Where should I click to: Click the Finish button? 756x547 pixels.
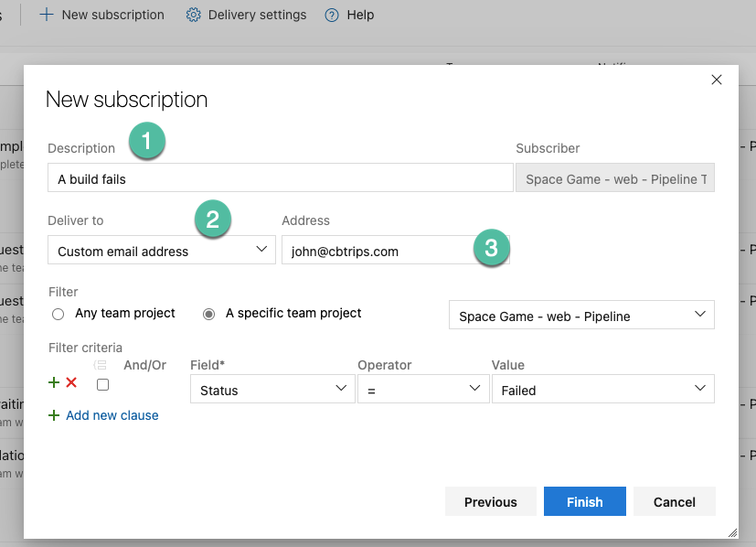pos(585,501)
